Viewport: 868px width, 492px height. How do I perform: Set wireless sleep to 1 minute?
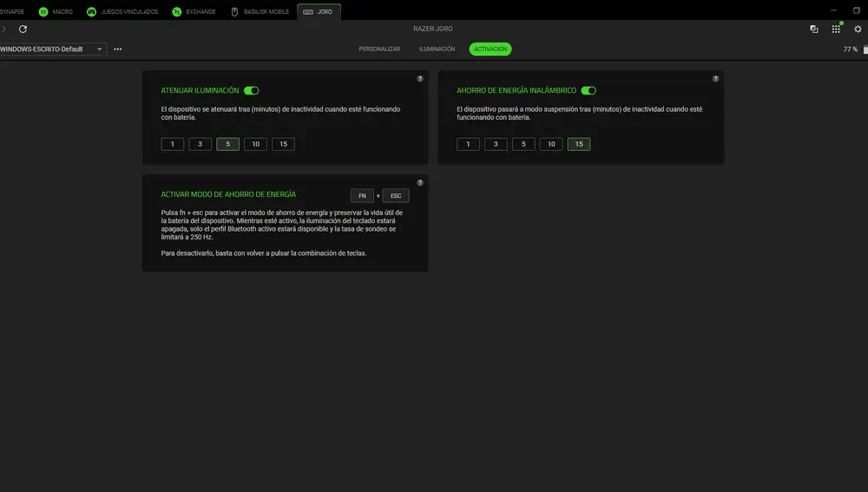pyautogui.click(x=468, y=144)
